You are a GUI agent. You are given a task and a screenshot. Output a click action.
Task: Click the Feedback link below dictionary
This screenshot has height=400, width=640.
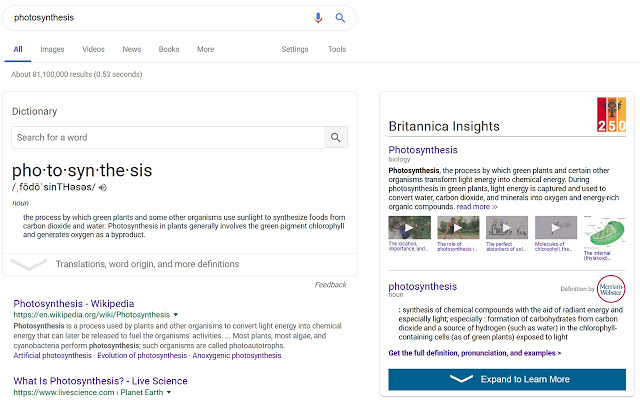(330, 285)
